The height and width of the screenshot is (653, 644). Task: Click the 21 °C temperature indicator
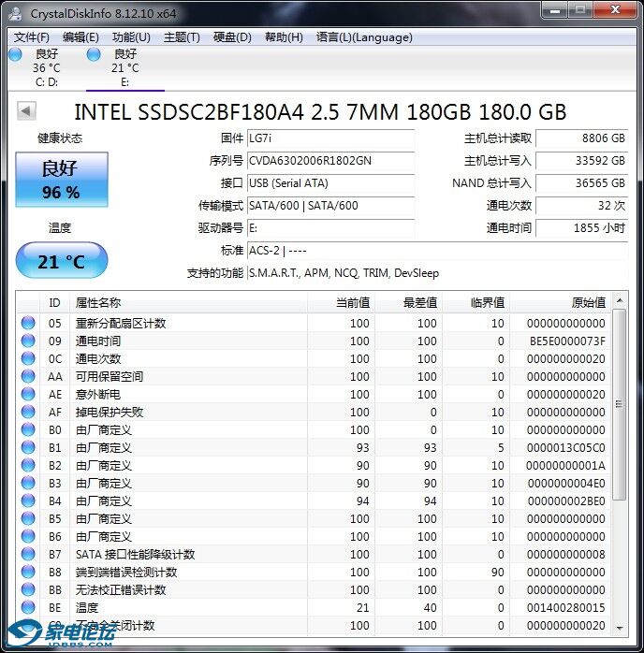pyautogui.click(x=62, y=261)
